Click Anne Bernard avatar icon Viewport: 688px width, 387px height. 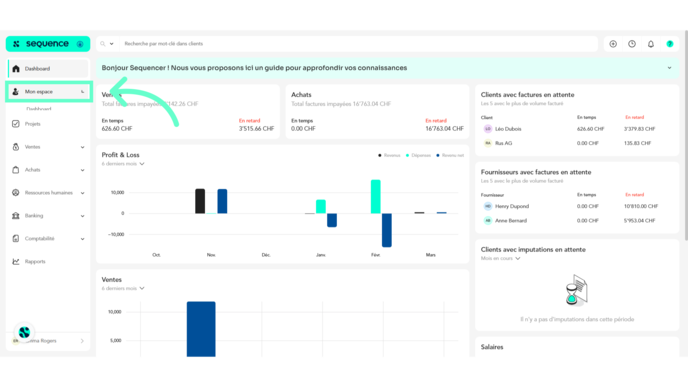coord(488,221)
